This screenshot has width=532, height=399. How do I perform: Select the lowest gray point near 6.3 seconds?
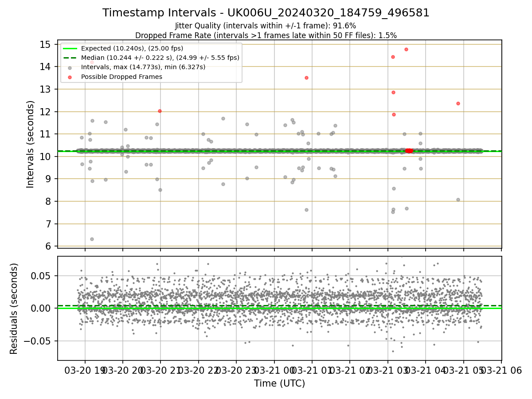tap(92, 239)
